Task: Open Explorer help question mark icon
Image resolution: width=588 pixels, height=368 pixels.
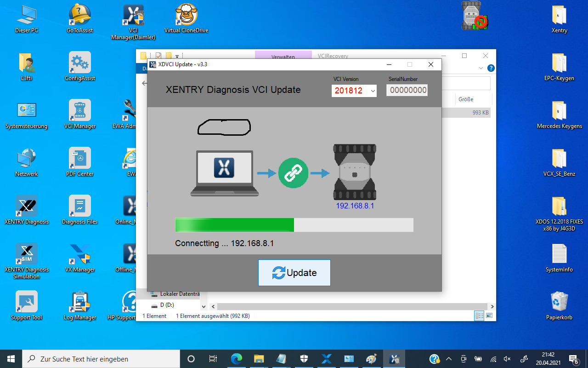Action: coord(491,69)
